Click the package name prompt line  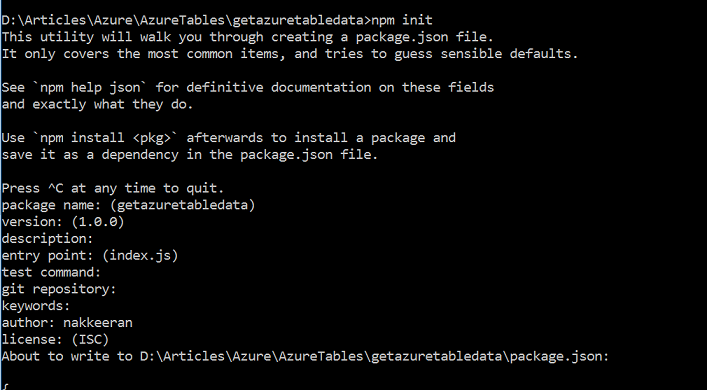pyautogui.click(x=129, y=205)
